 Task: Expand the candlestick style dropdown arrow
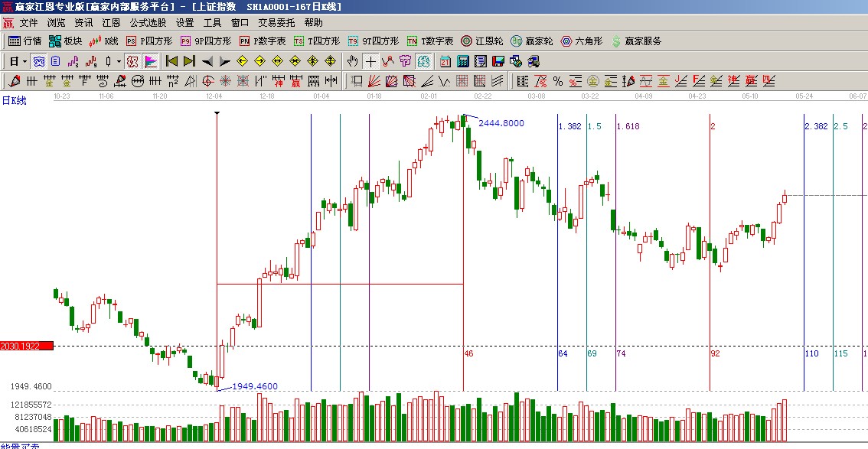pos(119,61)
